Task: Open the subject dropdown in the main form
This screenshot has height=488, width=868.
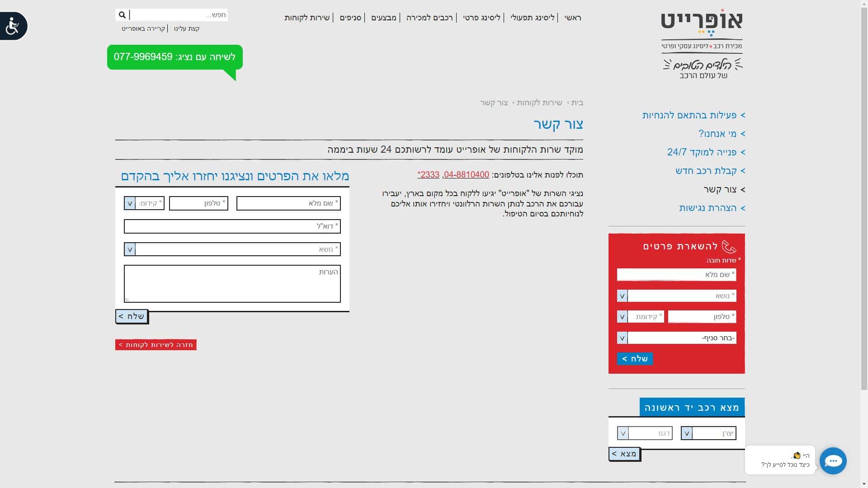Action: pyautogui.click(x=130, y=249)
